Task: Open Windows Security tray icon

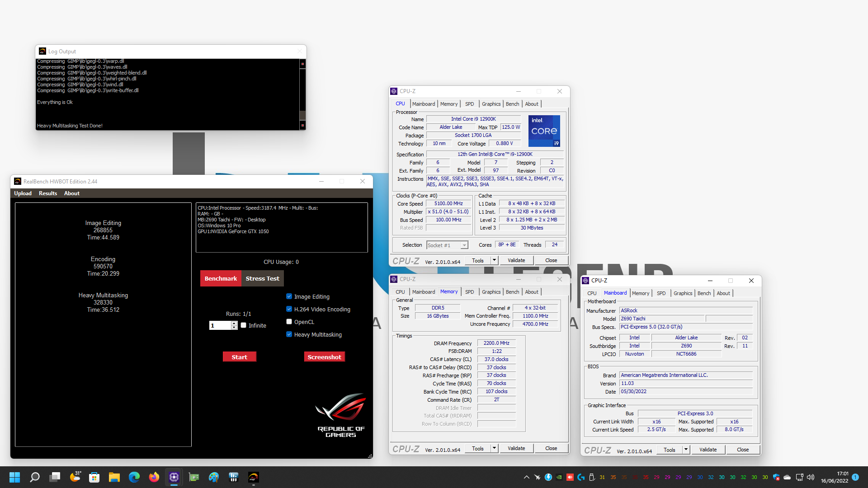Action: [x=776, y=477]
